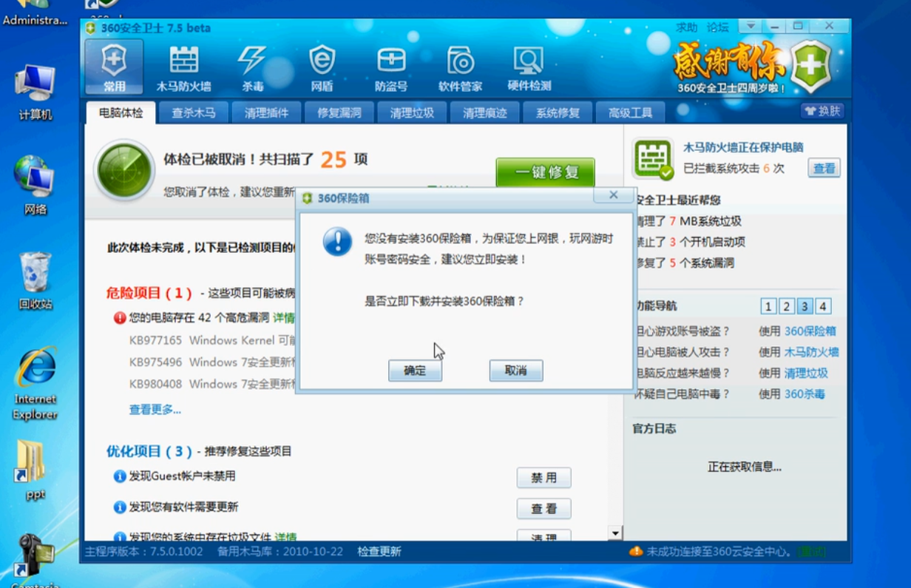911x588 pixels.
Task: Confirm the dialog with 确定
Action: pyautogui.click(x=415, y=371)
